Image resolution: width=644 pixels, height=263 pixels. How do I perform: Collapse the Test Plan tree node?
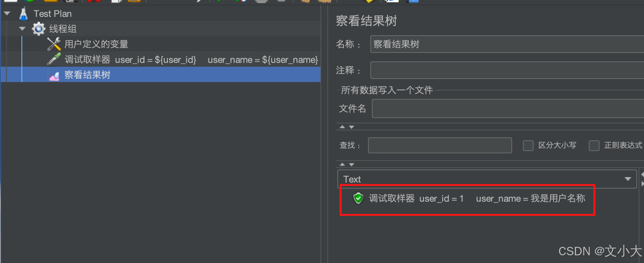click(x=7, y=13)
